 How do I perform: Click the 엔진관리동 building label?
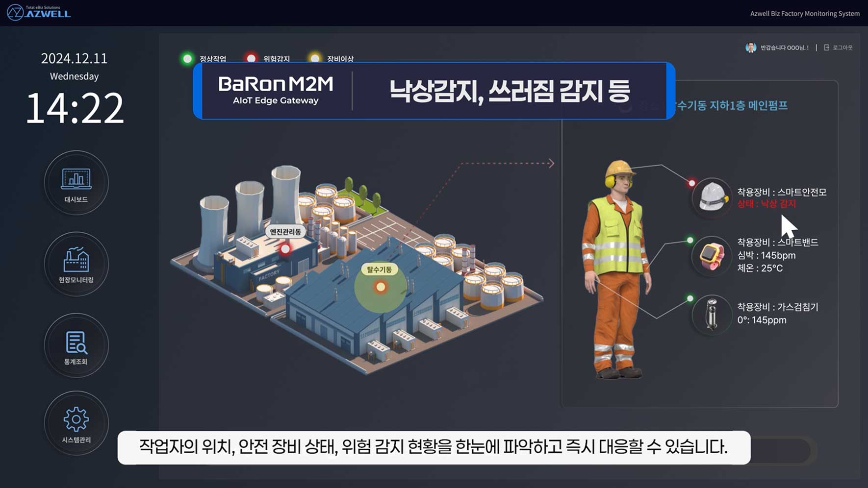pos(285,232)
